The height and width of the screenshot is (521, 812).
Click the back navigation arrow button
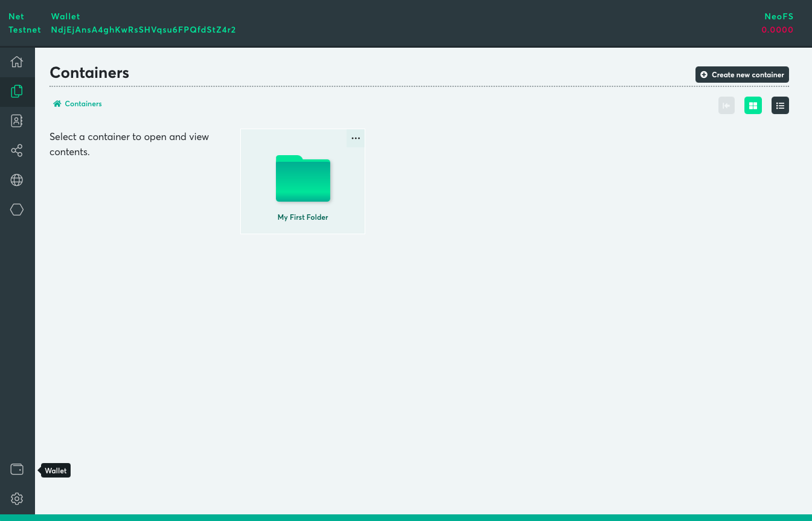pyautogui.click(x=726, y=106)
